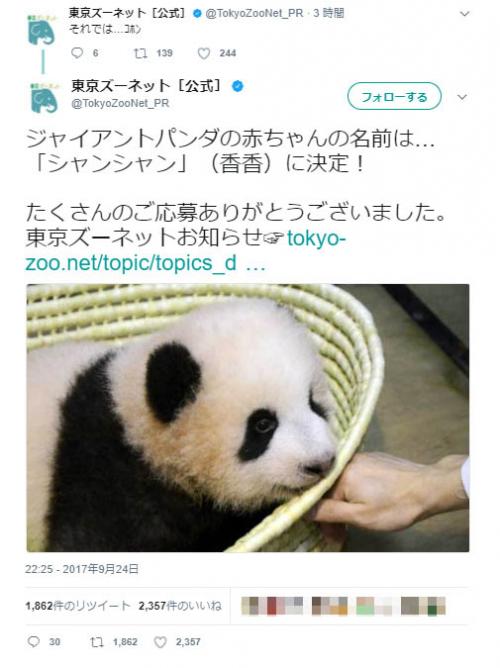Open the 2,357件のいいね list
Viewport: 500px width, 668px height.
(x=180, y=606)
